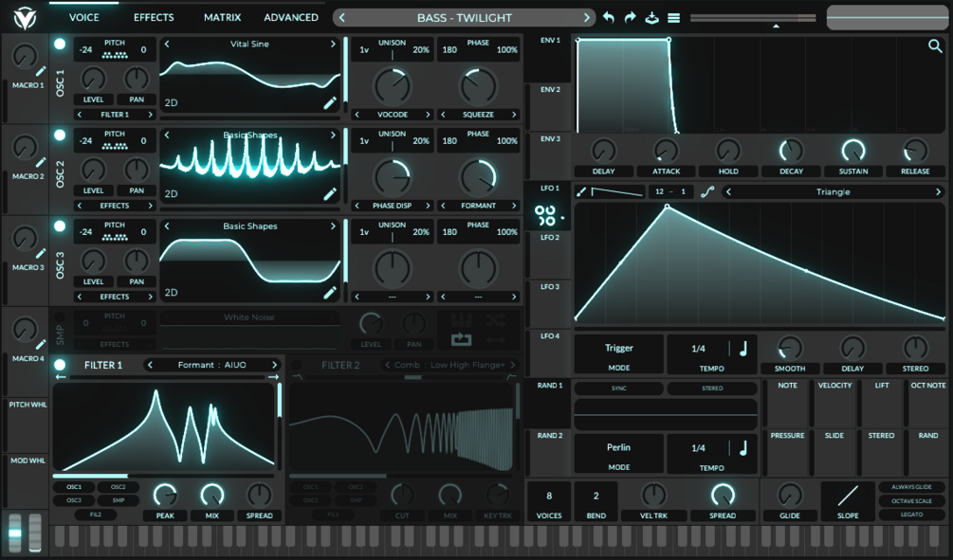Click the Macro 2 edit pencil icon
Screen dimensions: 953x560
(x=41, y=162)
